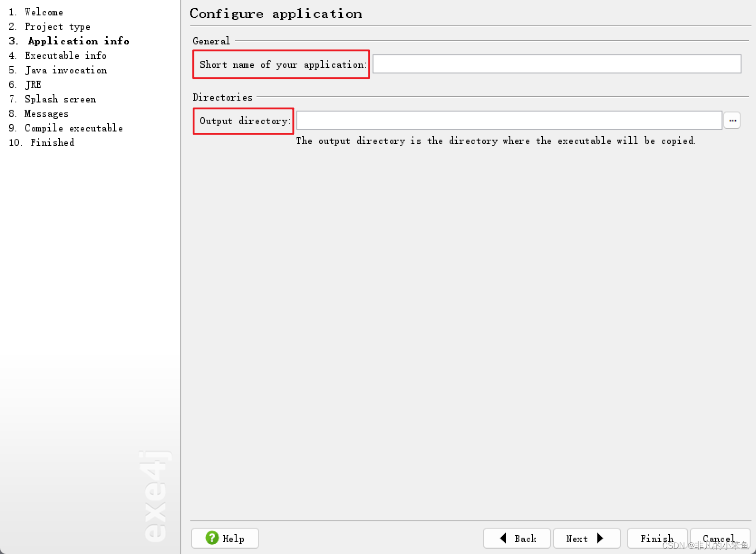Click the output directory description text
The width and height of the screenshot is (756, 554).
[x=496, y=141]
